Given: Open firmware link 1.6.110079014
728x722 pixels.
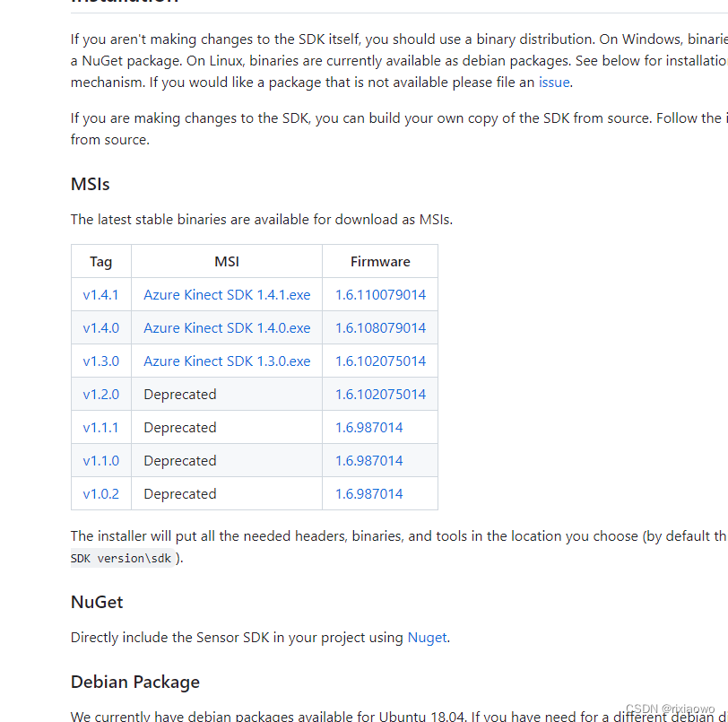Looking at the screenshot, I should point(380,294).
